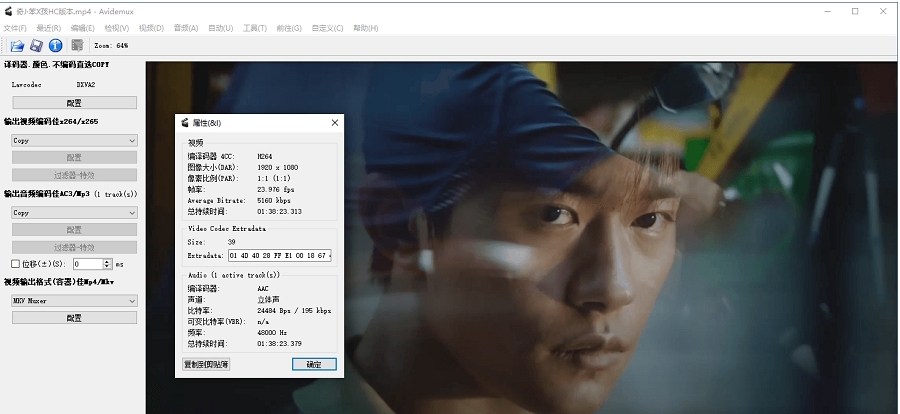Open the 音频(A) menu

click(x=185, y=28)
